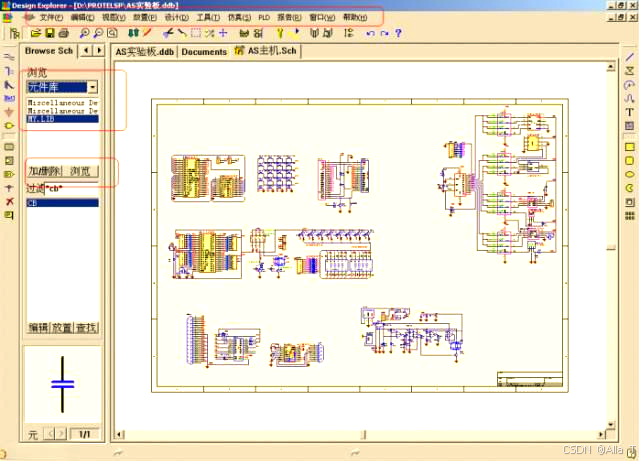
Task: Click the filter field containing *cb*
Action: click(x=71, y=188)
